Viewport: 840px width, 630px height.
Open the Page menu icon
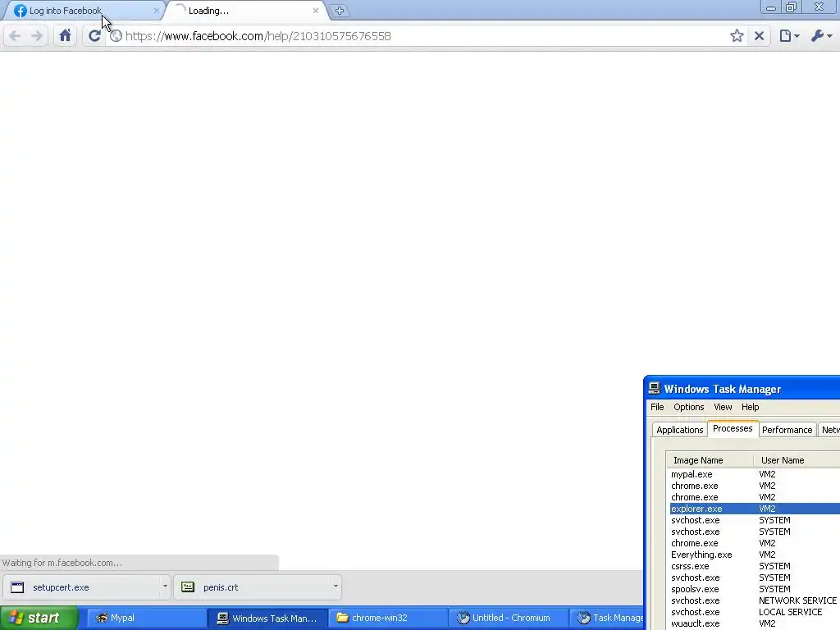click(x=789, y=36)
